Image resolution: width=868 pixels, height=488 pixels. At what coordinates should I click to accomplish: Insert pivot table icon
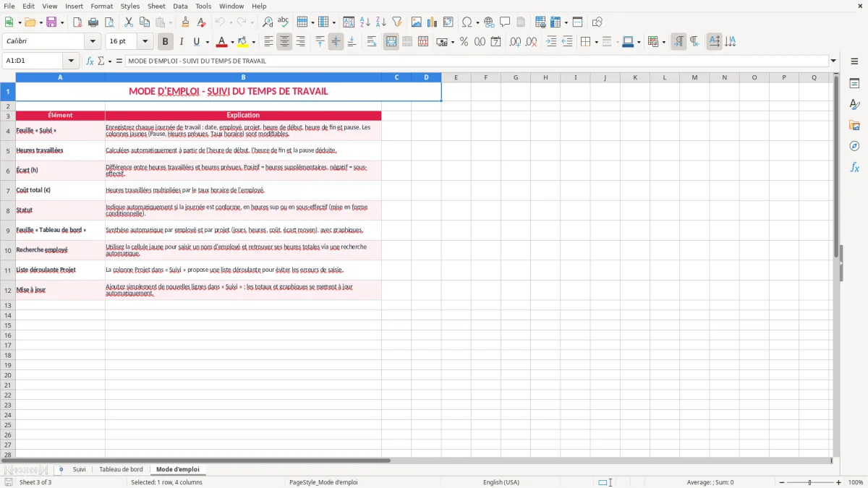point(448,22)
